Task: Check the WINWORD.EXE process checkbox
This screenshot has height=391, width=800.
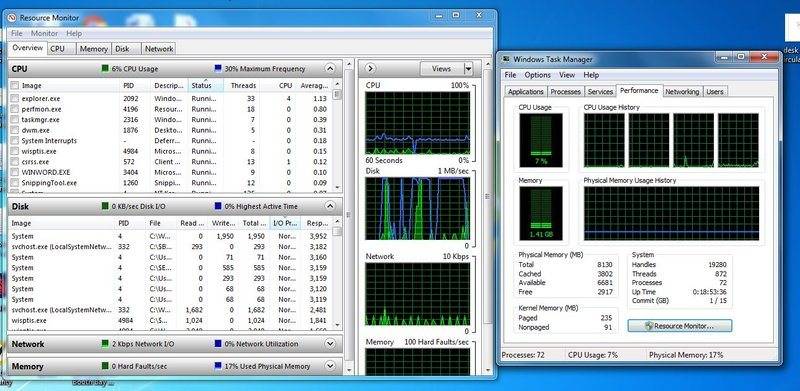Action: coord(15,172)
